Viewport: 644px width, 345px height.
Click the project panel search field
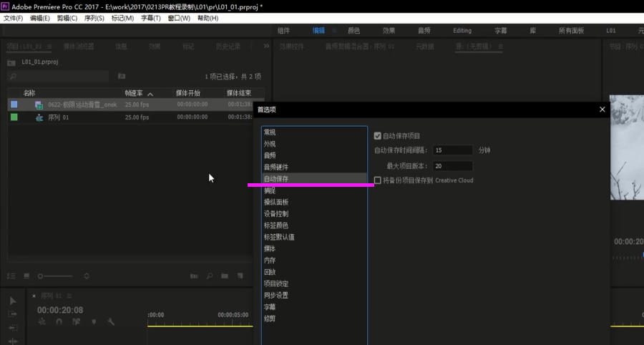click(x=58, y=77)
